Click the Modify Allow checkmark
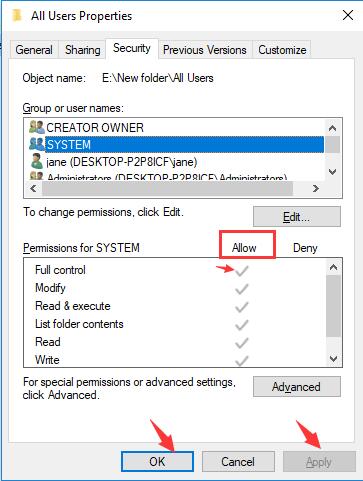363x481 pixels. pos(242,289)
